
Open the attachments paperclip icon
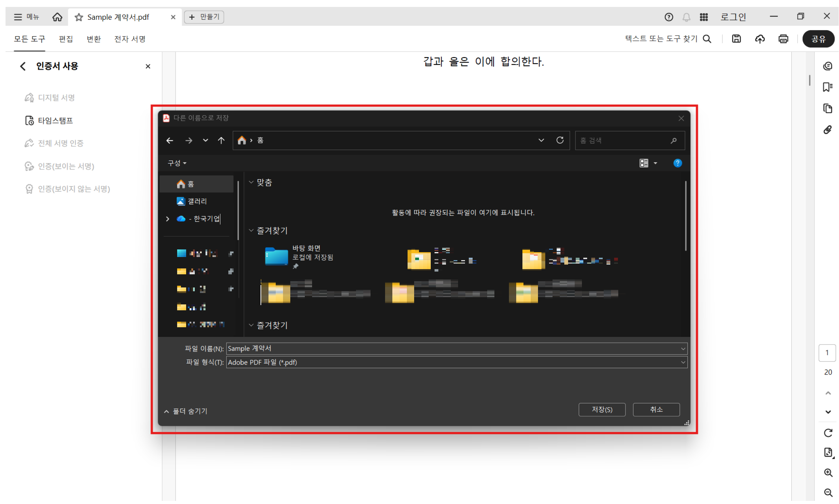coord(828,129)
